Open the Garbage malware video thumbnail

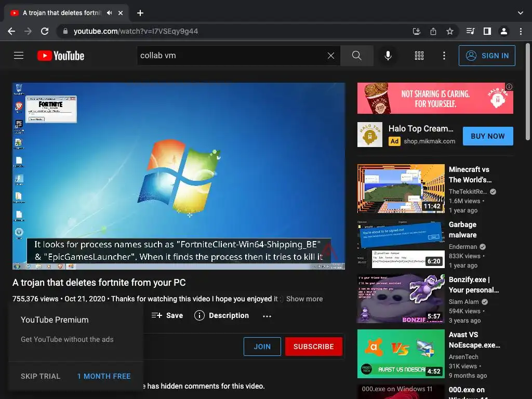click(x=401, y=244)
